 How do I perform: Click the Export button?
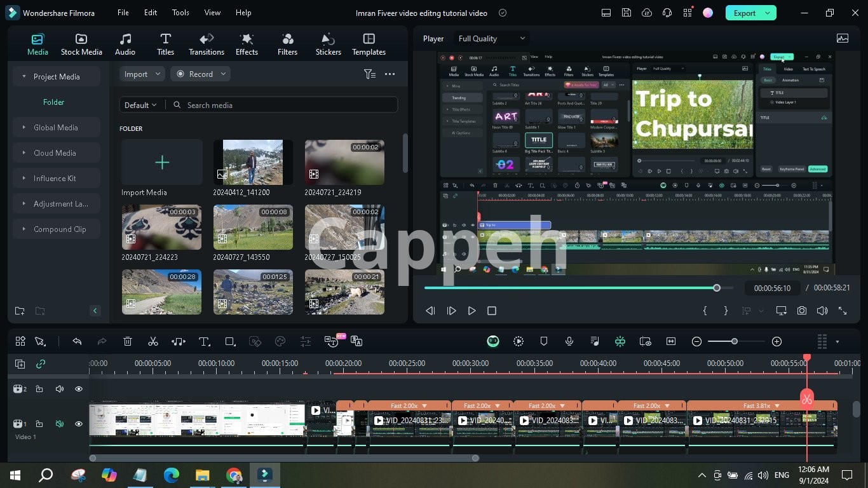click(744, 13)
